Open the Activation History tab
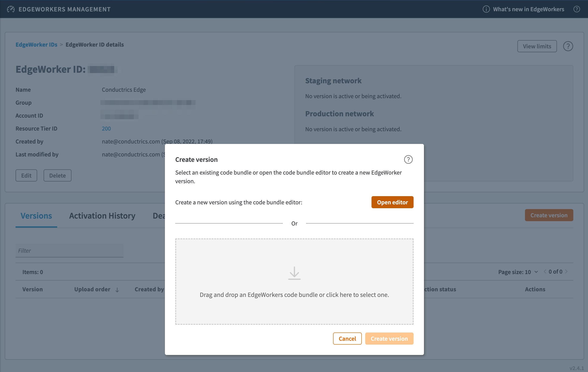The image size is (588, 372). click(102, 216)
